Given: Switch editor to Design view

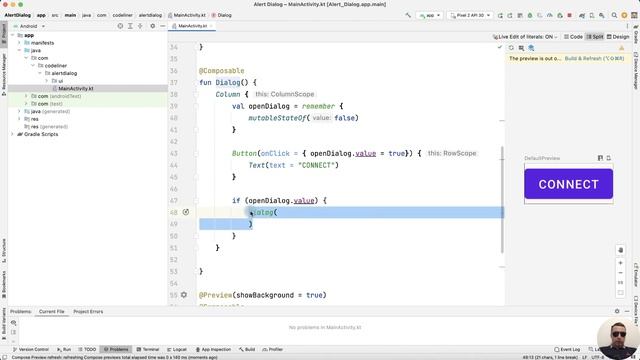Looking at the screenshot, I should coord(618,37).
